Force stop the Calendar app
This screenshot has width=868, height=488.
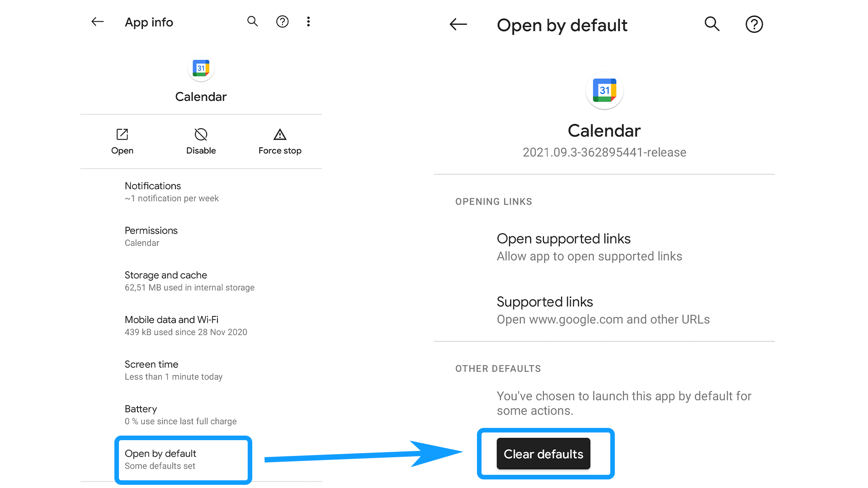pyautogui.click(x=280, y=142)
